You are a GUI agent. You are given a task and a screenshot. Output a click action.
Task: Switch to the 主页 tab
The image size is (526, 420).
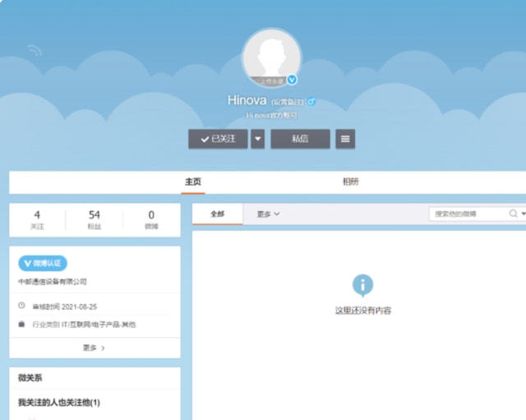(x=193, y=182)
